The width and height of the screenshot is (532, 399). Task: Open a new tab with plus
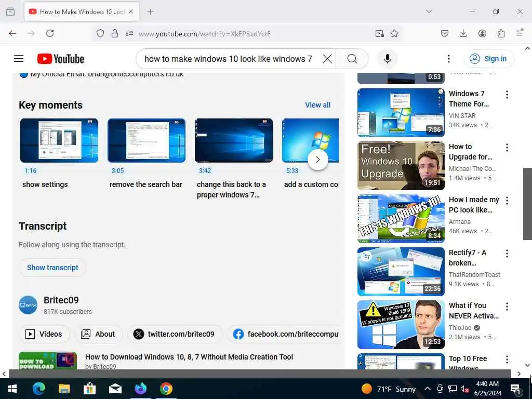(x=150, y=11)
